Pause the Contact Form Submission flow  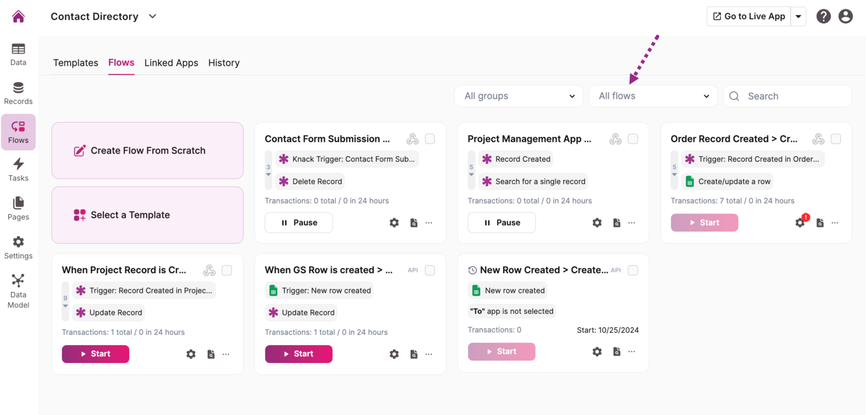[299, 223]
